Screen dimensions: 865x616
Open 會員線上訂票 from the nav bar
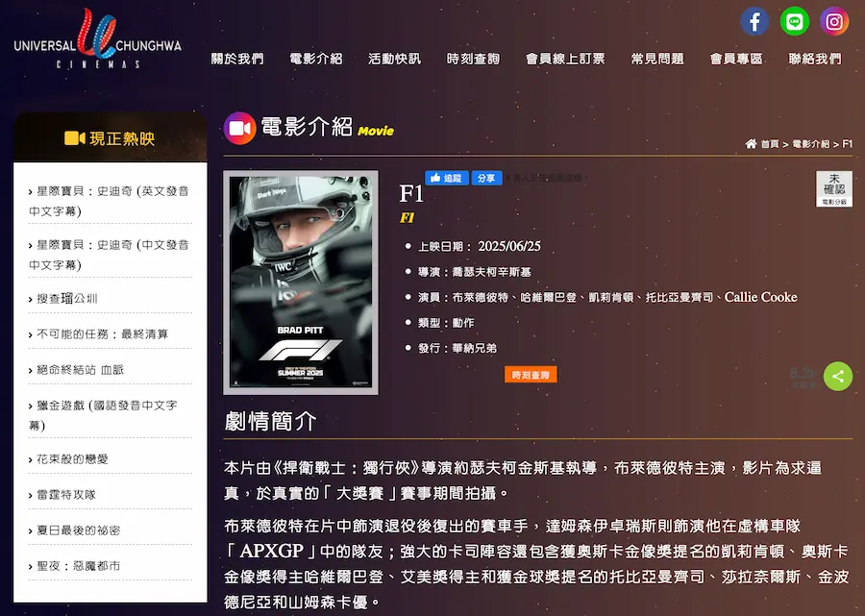(x=565, y=59)
